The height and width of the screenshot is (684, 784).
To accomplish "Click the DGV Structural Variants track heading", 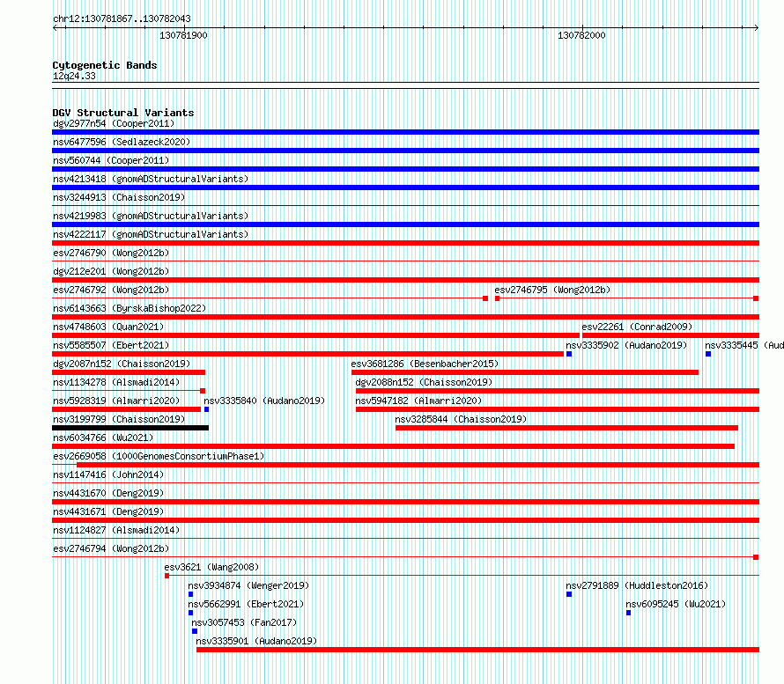I will coord(123,113).
